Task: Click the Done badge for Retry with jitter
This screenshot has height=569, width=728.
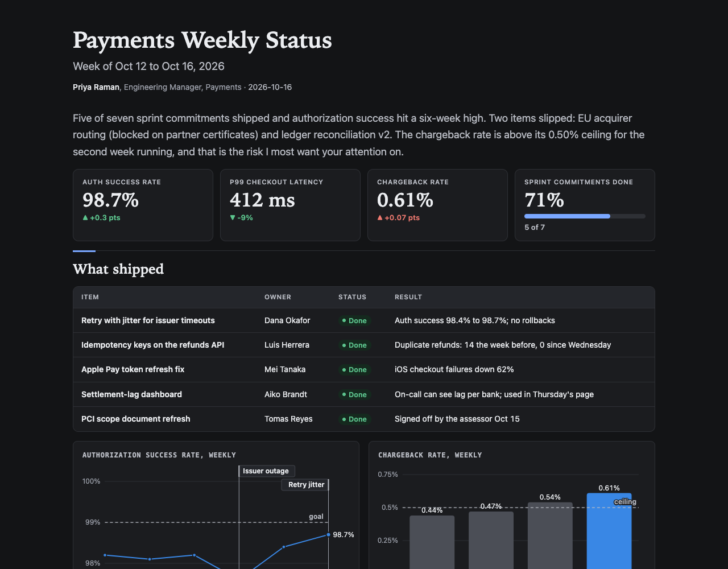Action: point(354,320)
